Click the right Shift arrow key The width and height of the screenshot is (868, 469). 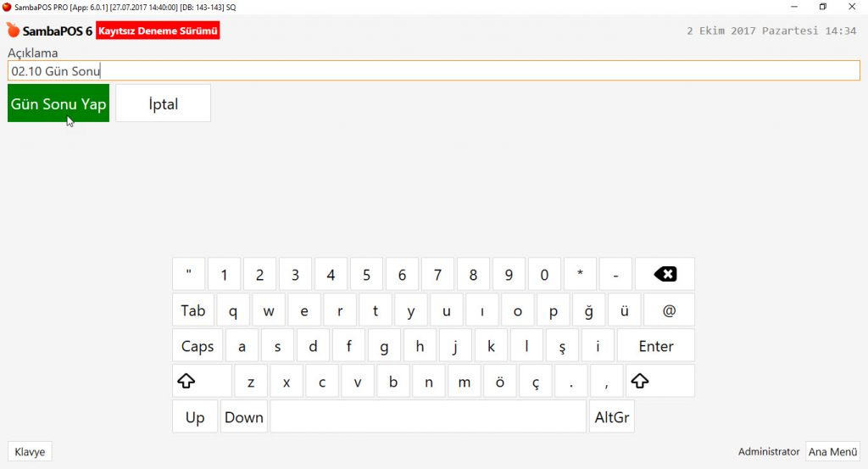pyautogui.click(x=660, y=381)
